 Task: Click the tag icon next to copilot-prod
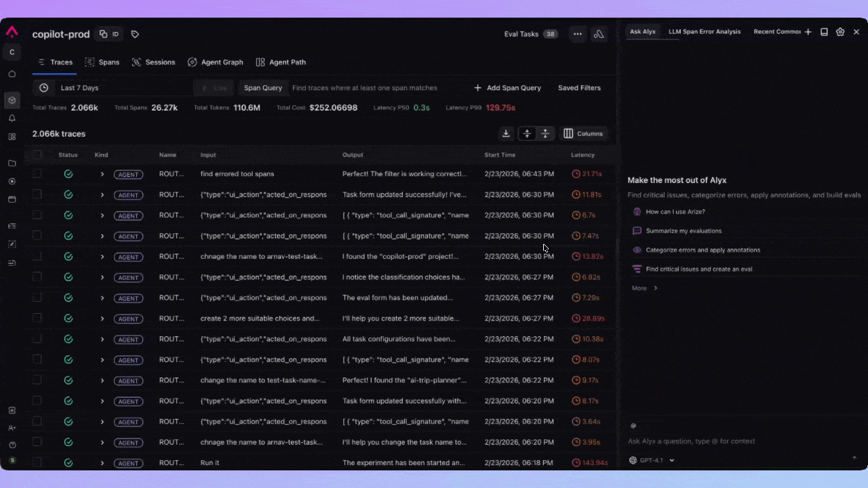[135, 34]
